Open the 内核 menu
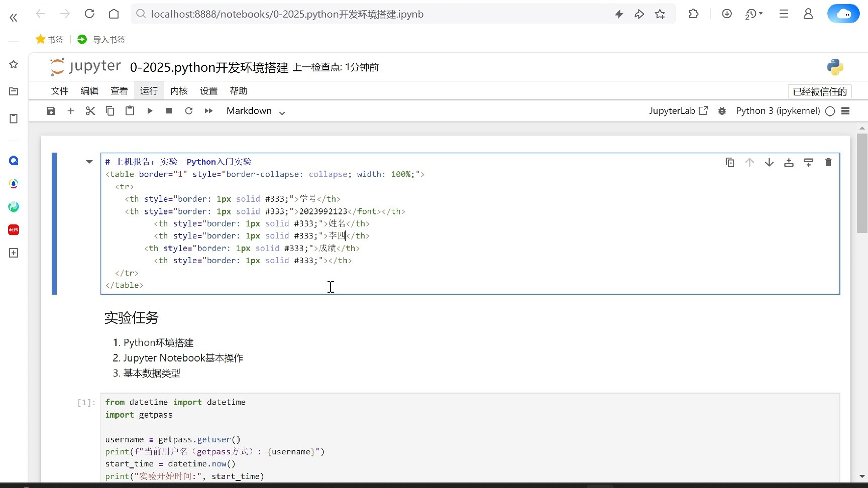This screenshot has height=488, width=868. [179, 91]
